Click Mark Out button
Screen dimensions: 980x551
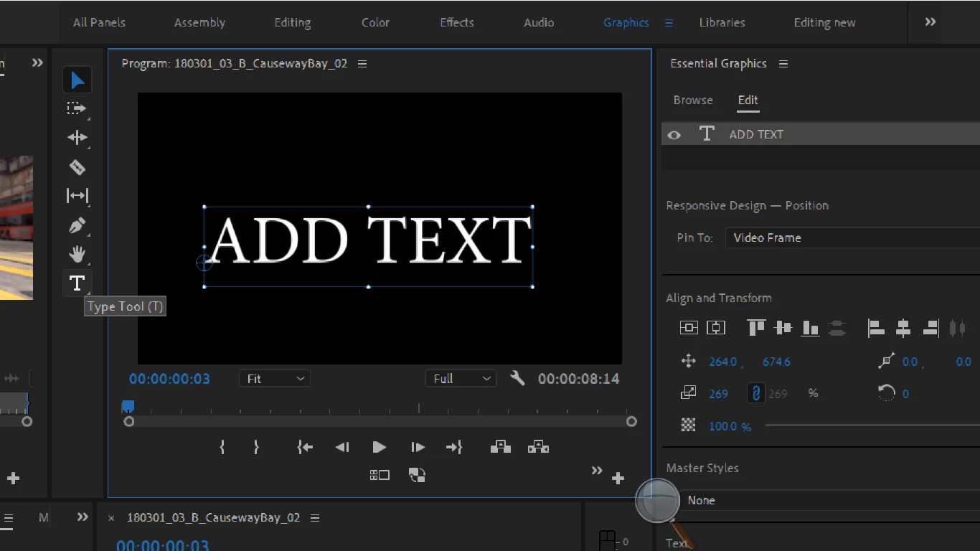pos(256,447)
